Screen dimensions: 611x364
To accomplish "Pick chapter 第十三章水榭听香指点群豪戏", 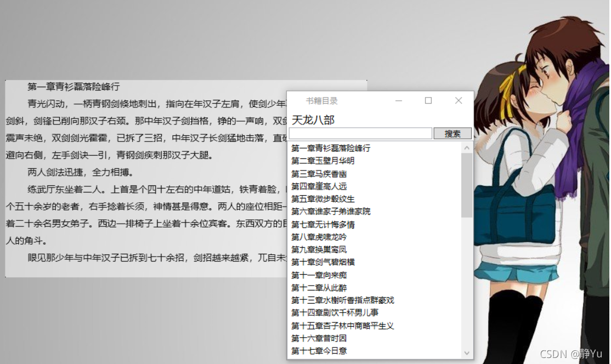I will (342, 300).
